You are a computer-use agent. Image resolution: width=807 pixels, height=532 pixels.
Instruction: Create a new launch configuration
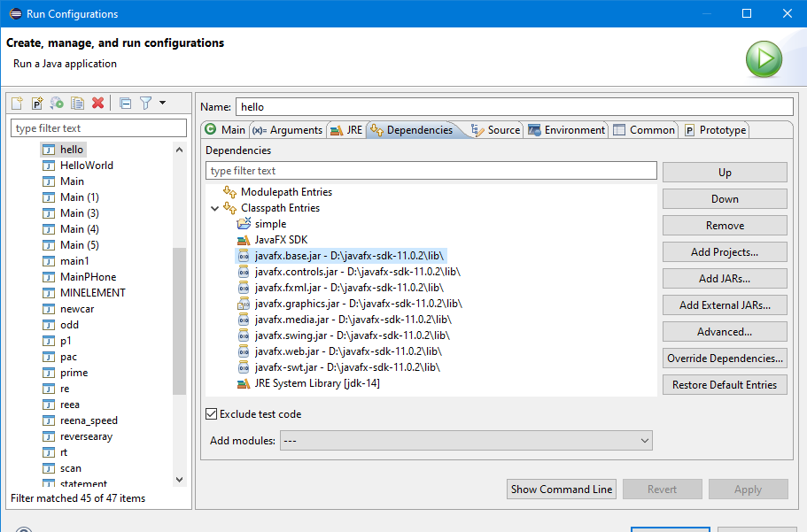16,103
